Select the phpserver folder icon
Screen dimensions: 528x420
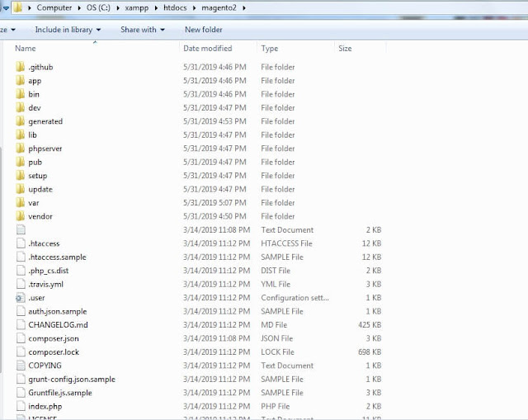[x=20, y=149]
